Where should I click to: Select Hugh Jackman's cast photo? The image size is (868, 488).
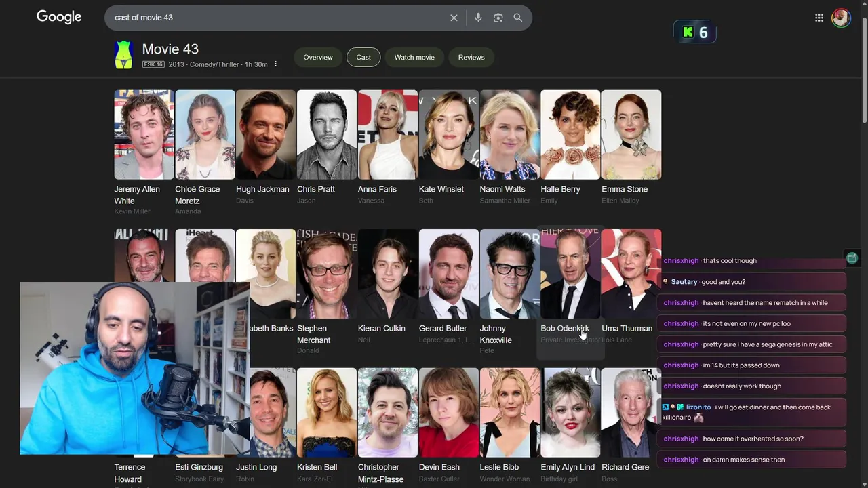[266, 135]
